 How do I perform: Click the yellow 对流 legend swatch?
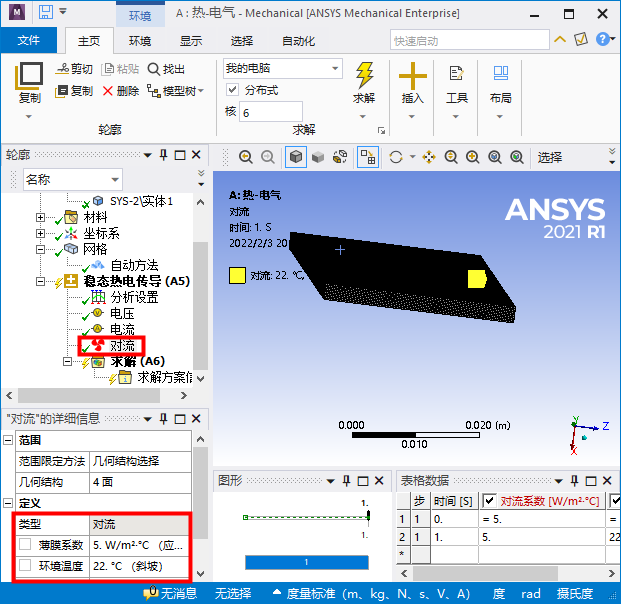coord(237,276)
